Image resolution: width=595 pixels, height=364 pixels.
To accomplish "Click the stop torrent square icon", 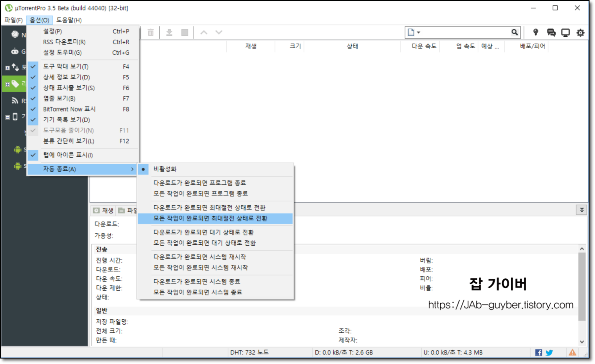I will coord(185,32).
